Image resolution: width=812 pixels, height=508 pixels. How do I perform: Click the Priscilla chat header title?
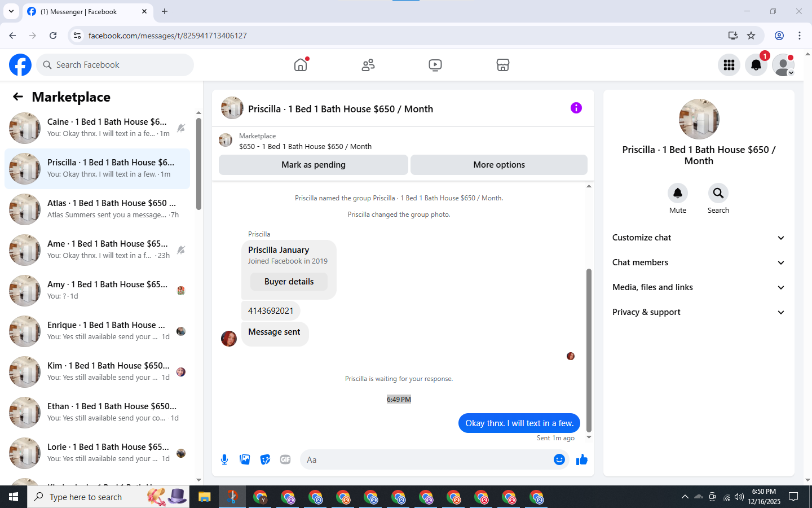(341, 109)
